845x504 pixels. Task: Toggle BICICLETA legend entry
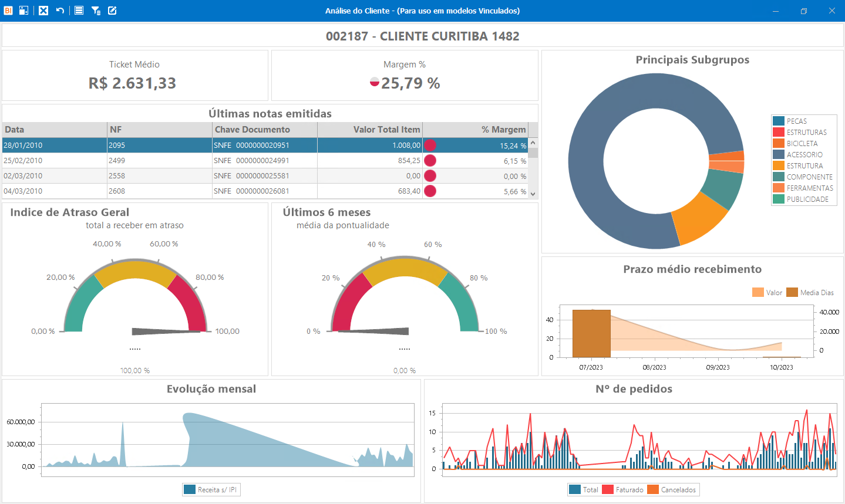tap(796, 143)
